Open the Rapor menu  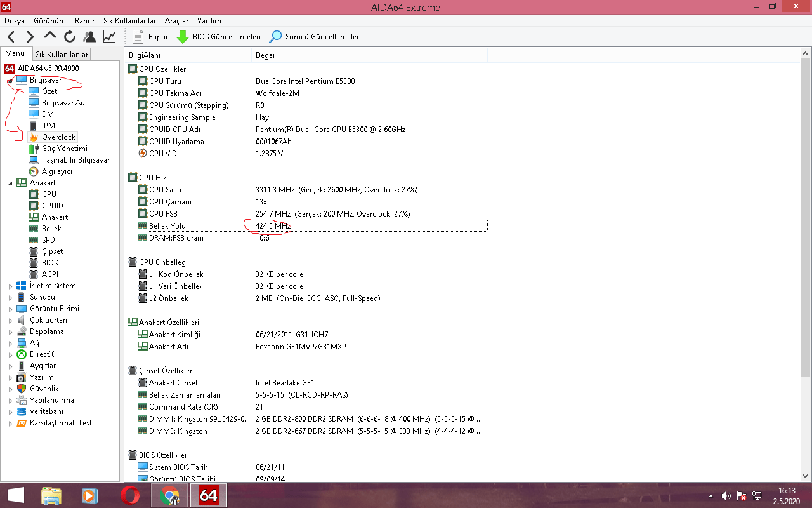tap(84, 21)
